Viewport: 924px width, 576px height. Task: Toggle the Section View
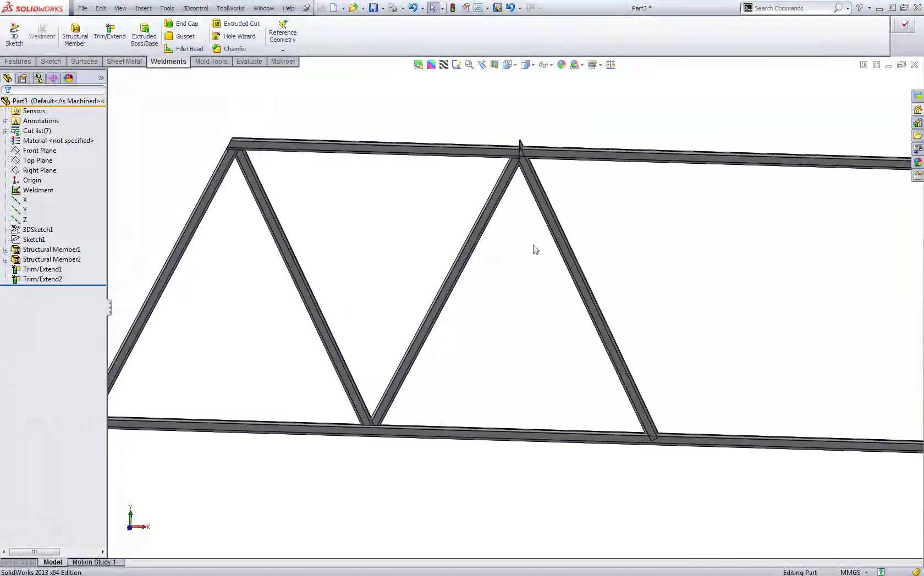point(494,64)
